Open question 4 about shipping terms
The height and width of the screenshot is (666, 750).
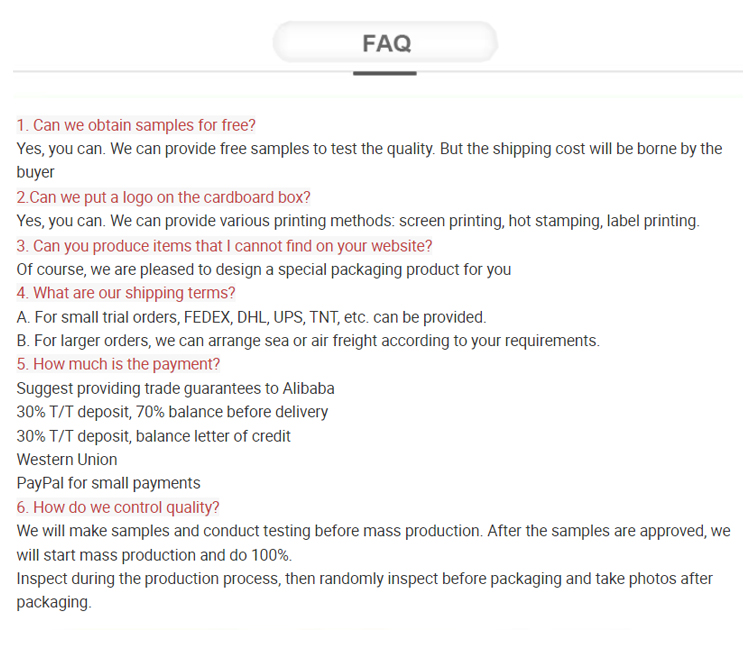click(x=126, y=293)
